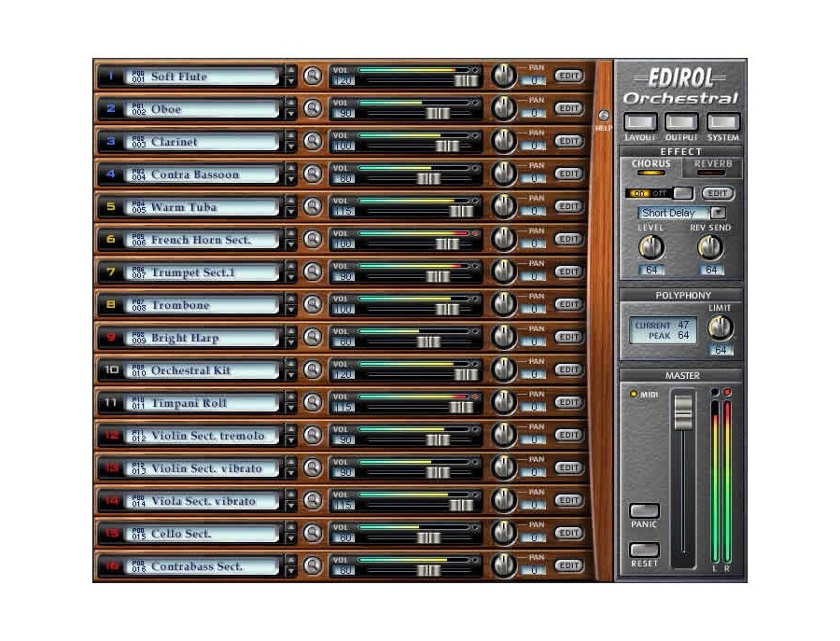Image resolution: width=840 pixels, height=641 pixels.
Task: Click Edit for the Orchestral Kit part
Action: 568,370
